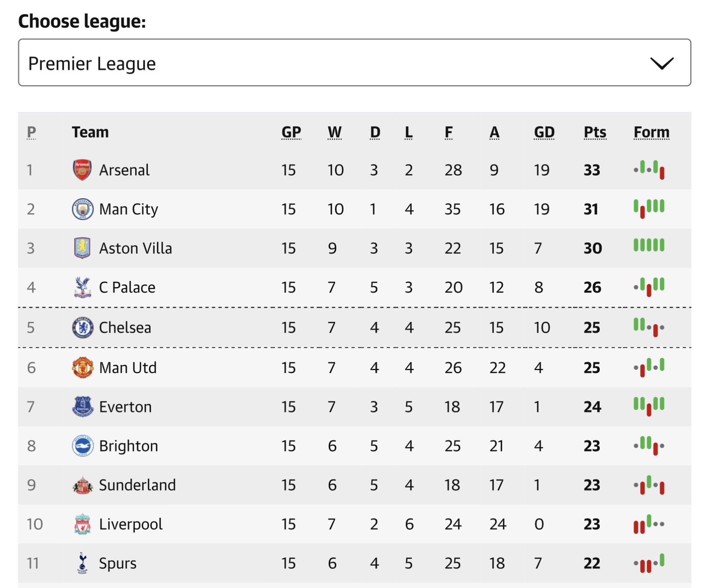711x588 pixels.
Task: Open the Premier League league dropdown
Action: point(354,63)
